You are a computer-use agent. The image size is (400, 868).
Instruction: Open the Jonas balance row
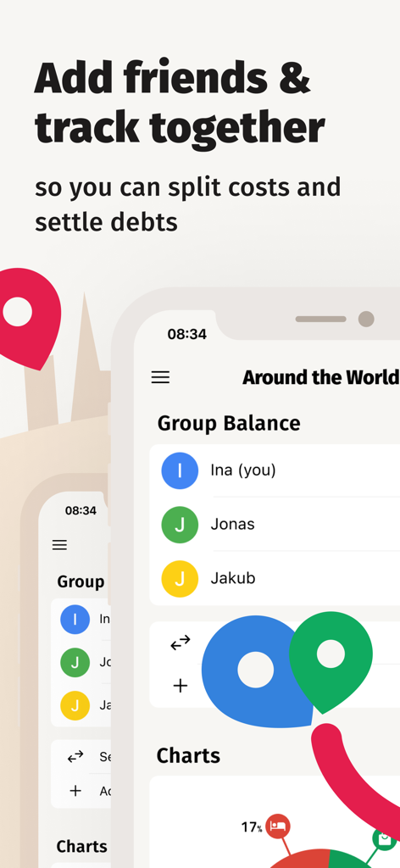pos(275,524)
